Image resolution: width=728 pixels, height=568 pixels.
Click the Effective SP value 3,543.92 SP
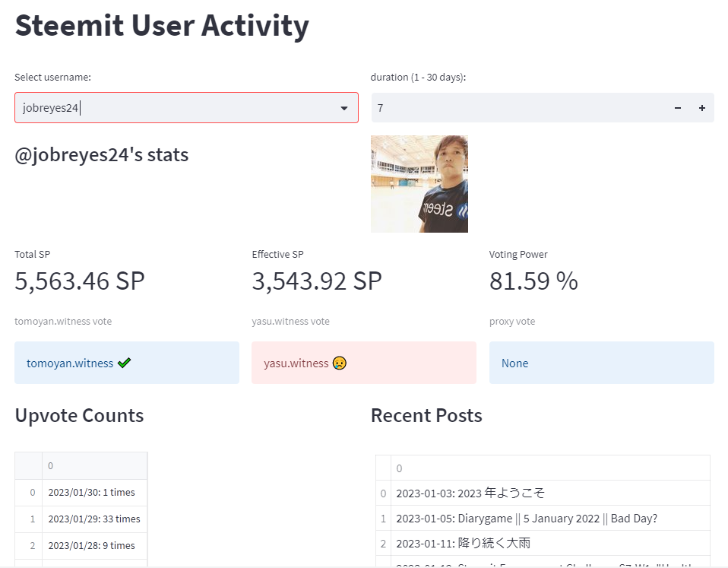pyautogui.click(x=317, y=281)
